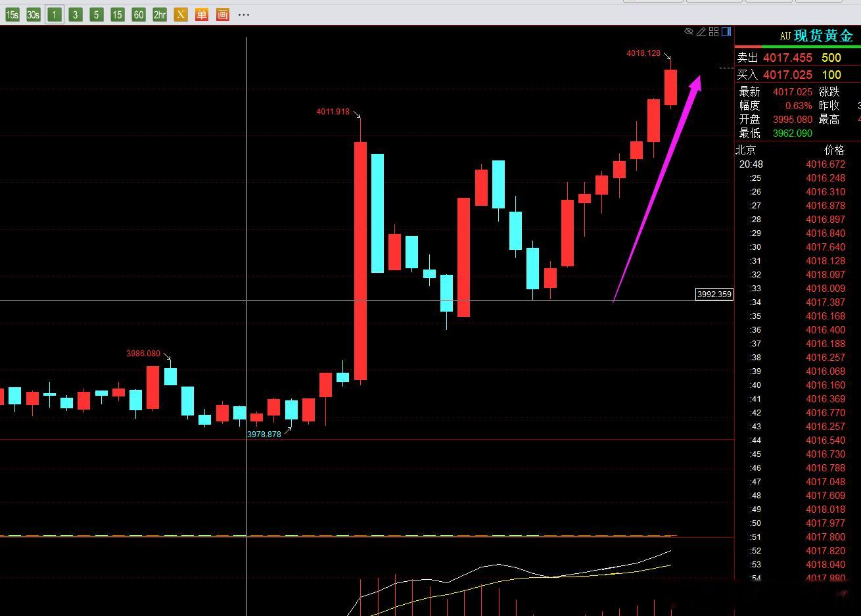861x616 pixels.
Task: Toggle the eye hide-drawings icon
Action: (x=689, y=32)
